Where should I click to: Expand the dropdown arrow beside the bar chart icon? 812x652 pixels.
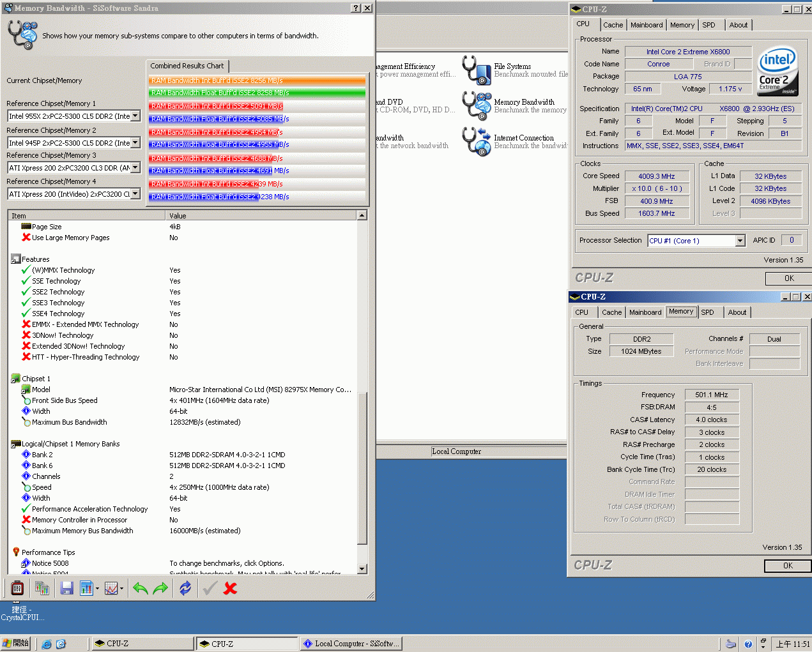pyautogui.click(x=97, y=588)
